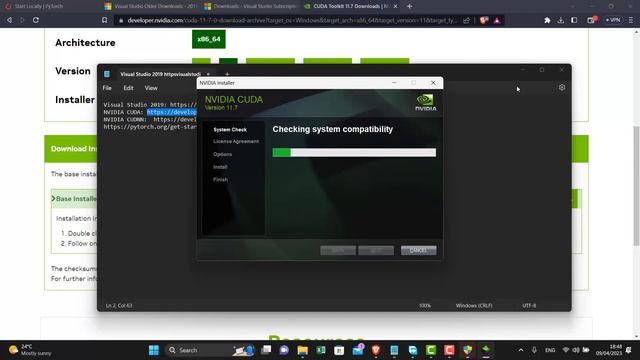Click the pytorch.org line in Notepad

pos(150,127)
